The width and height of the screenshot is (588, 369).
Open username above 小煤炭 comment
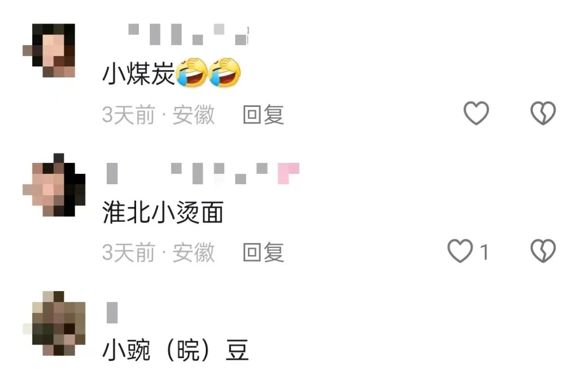coord(188,34)
